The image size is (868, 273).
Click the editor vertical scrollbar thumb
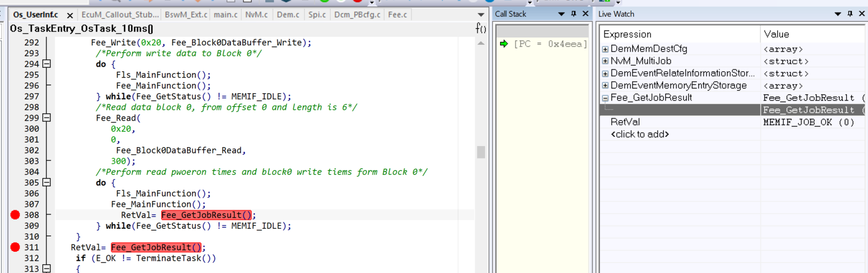(480, 152)
